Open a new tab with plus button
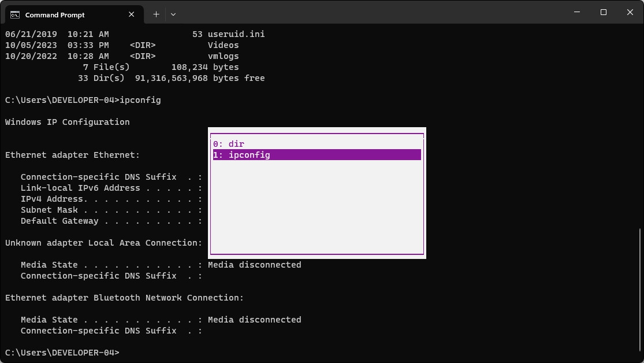Screen dimensions: 644x363 pyautogui.click(x=156, y=14)
